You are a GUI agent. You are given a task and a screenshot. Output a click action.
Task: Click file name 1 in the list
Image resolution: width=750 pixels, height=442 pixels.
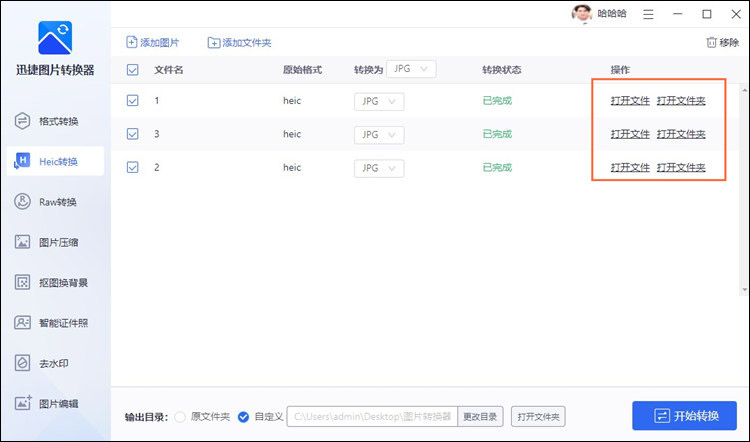pyautogui.click(x=156, y=101)
